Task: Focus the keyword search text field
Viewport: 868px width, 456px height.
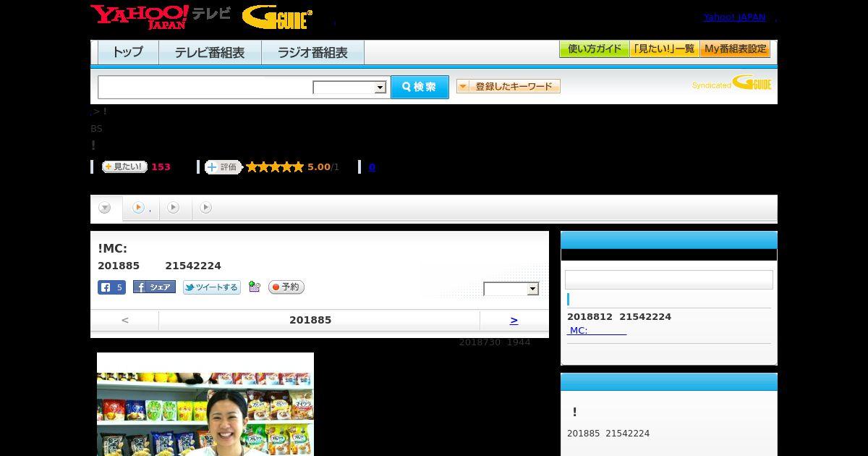Action: tap(205, 87)
